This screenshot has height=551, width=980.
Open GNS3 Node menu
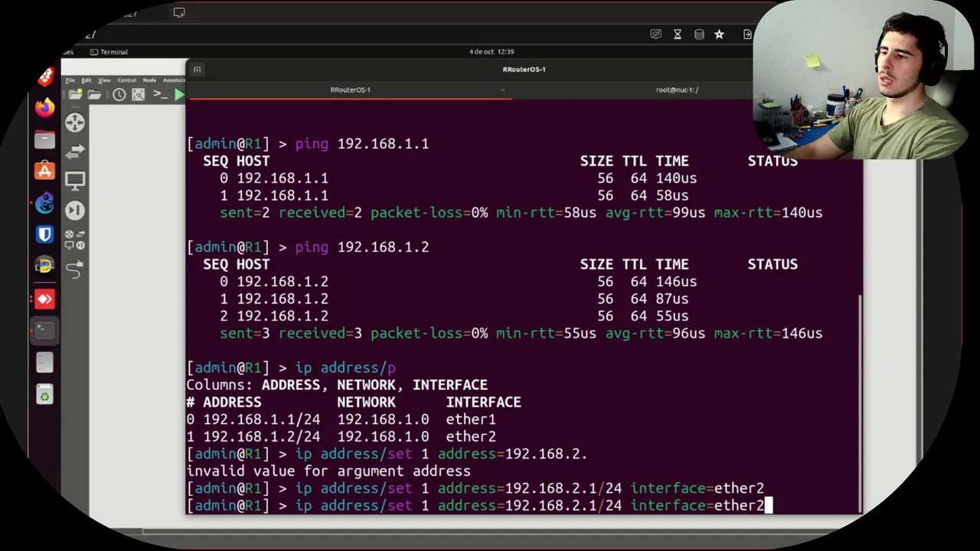click(x=149, y=80)
